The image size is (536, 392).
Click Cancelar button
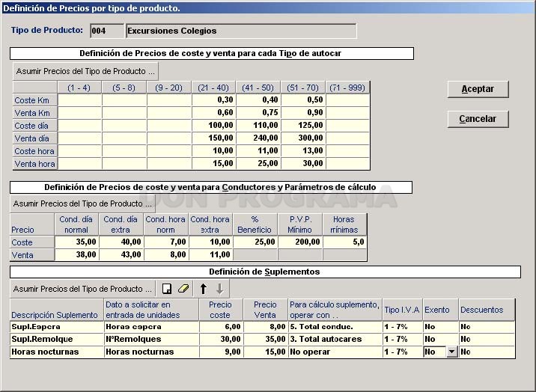pyautogui.click(x=478, y=119)
